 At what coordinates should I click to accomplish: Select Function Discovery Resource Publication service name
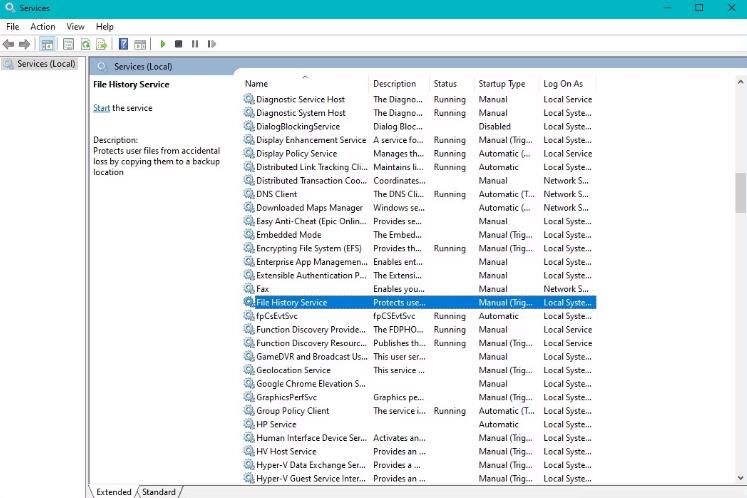(x=312, y=343)
